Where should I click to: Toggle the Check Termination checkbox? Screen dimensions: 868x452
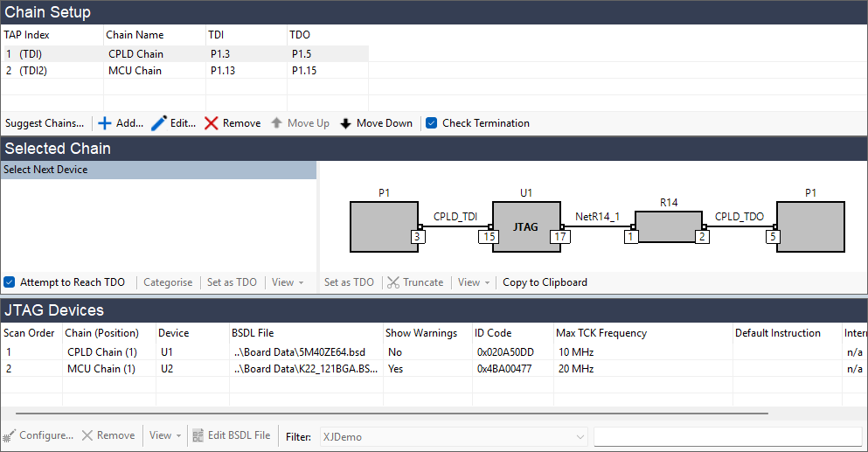[x=432, y=123]
